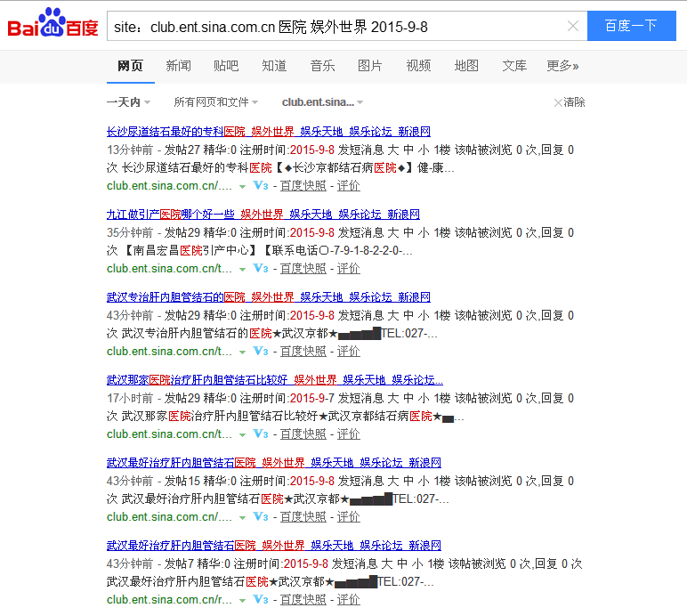Click the Baidu logo
This screenshot has width=687, height=616.
(x=53, y=22)
